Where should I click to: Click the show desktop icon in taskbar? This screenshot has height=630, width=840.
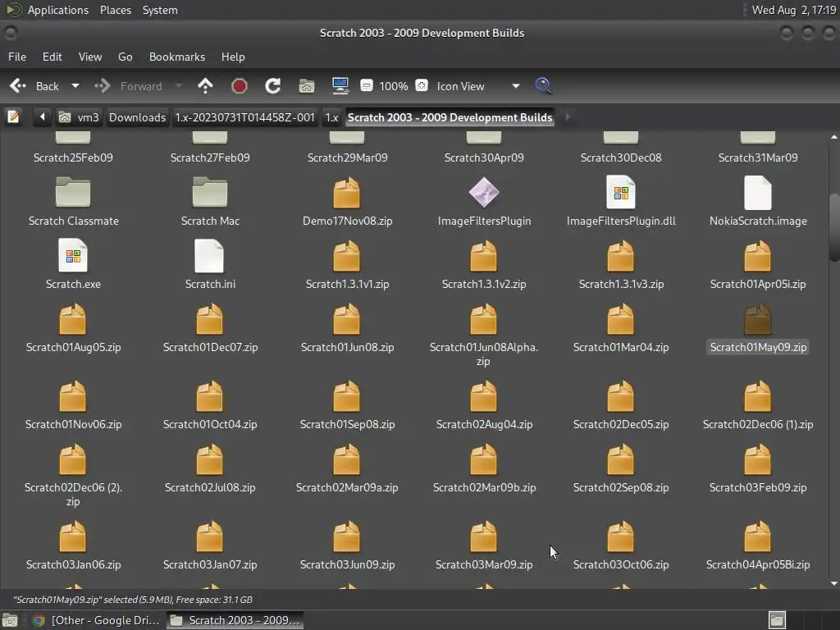10,620
